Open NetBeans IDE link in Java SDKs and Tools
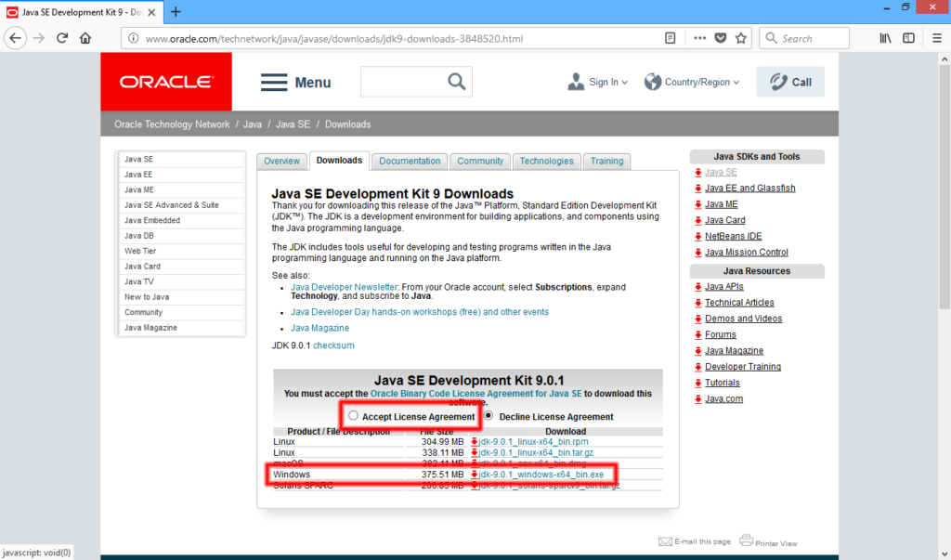This screenshot has width=951, height=560. (733, 236)
